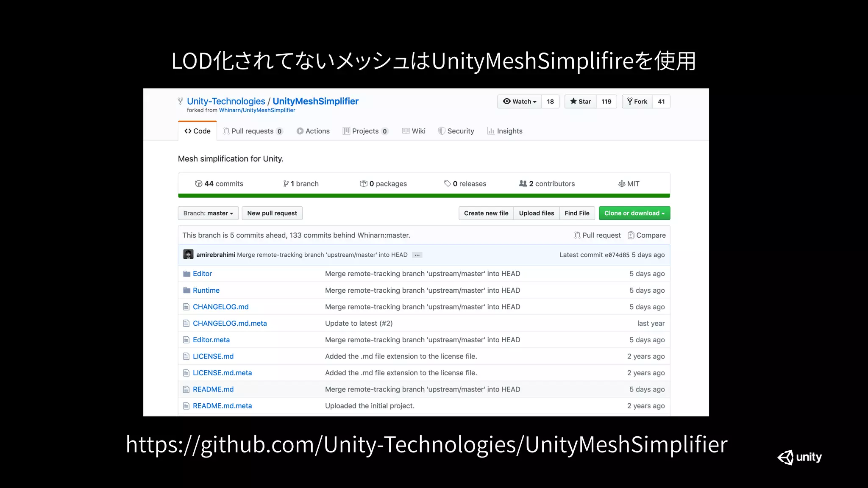Open the MIT license link
Image resolution: width=868 pixels, height=488 pixels.
click(629, 183)
